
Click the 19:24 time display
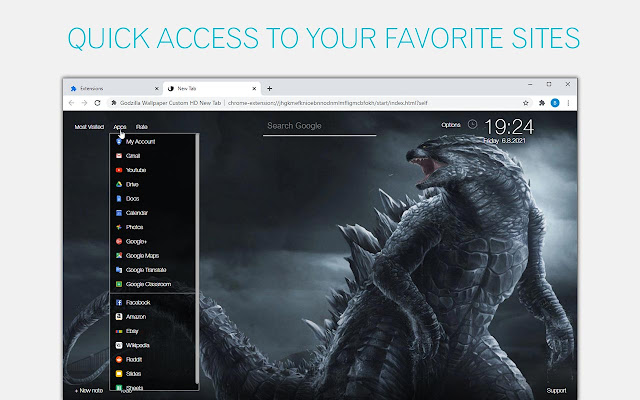[x=509, y=127]
